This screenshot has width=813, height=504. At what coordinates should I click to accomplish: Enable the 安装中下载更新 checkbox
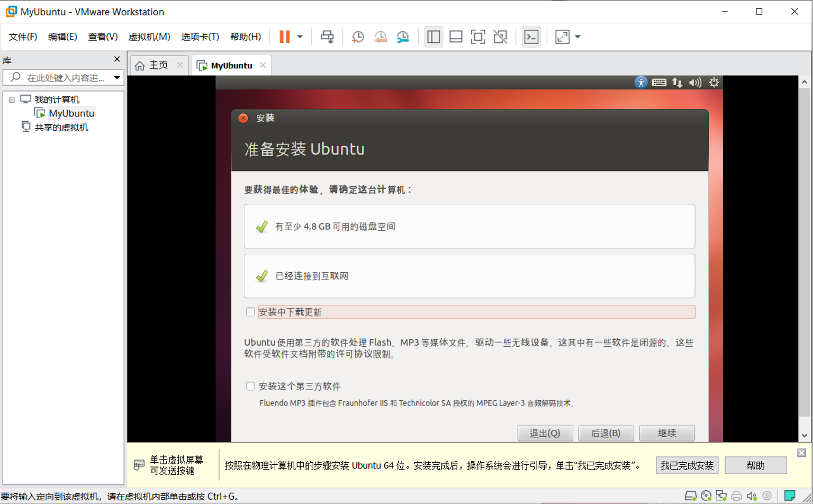(x=250, y=312)
